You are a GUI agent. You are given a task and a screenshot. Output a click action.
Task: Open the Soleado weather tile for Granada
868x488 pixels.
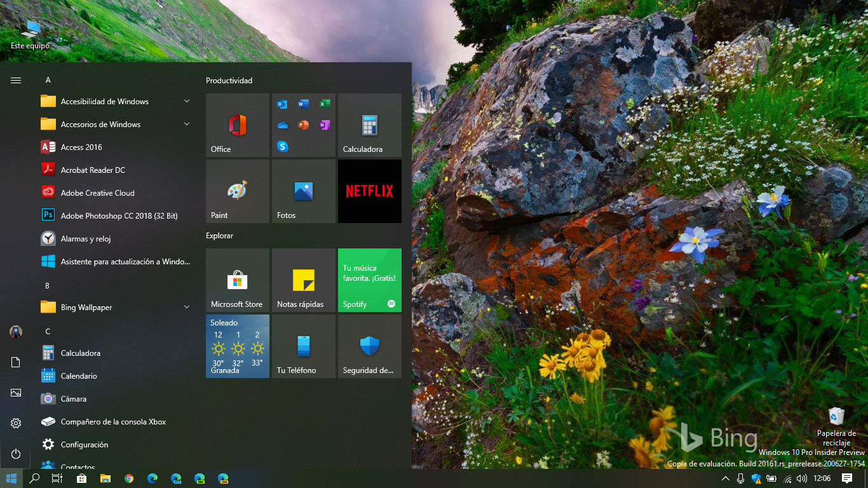point(237,346)
